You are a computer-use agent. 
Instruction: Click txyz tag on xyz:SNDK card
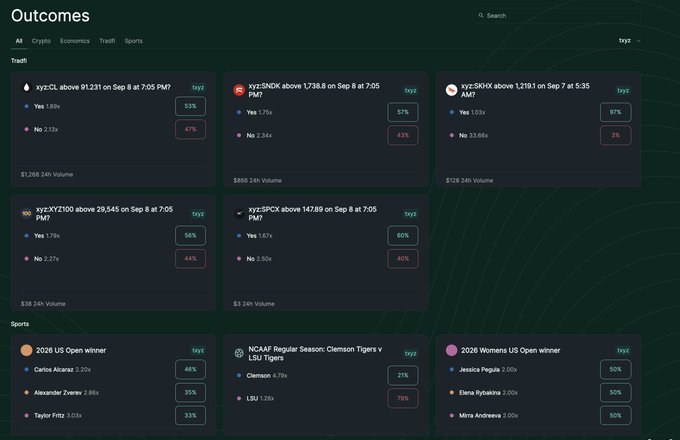coord(411,91)
